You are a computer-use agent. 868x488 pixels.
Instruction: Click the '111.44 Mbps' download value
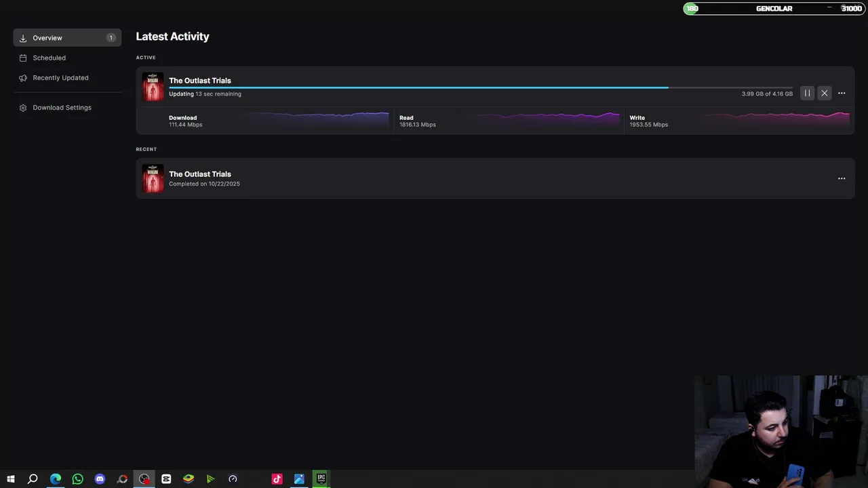(x=185, y=125)
